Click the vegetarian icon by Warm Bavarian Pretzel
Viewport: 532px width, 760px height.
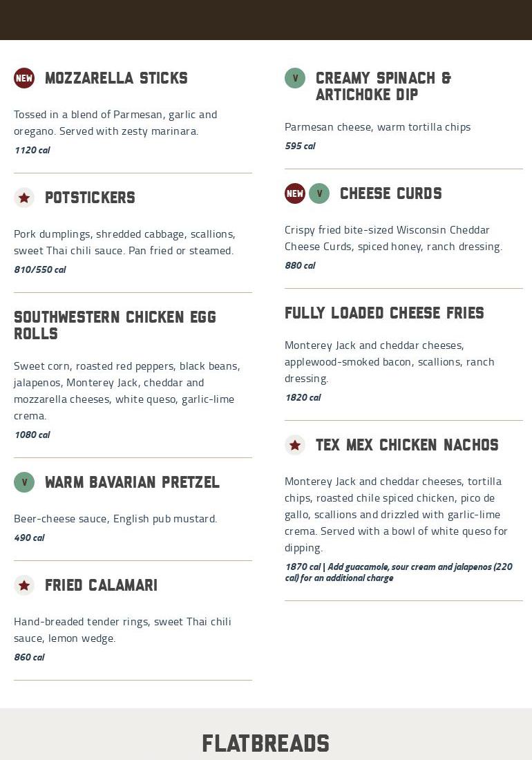(24, 482)
